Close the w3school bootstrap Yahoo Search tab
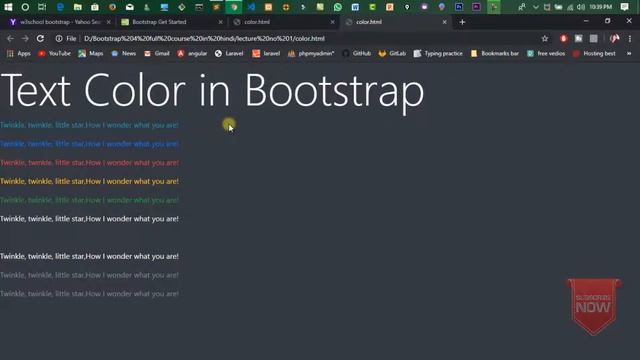This screenshot has width=640, height=360. coord(109,22)
